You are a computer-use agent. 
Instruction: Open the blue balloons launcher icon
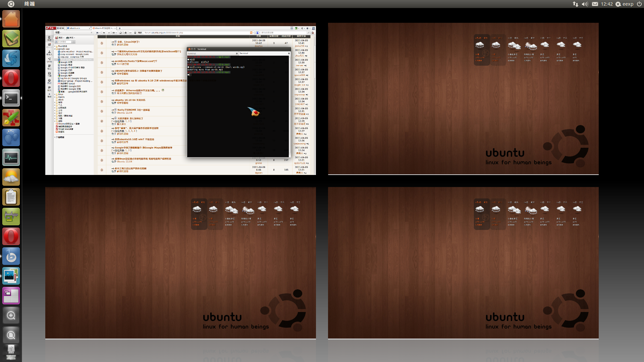point(11,137)
